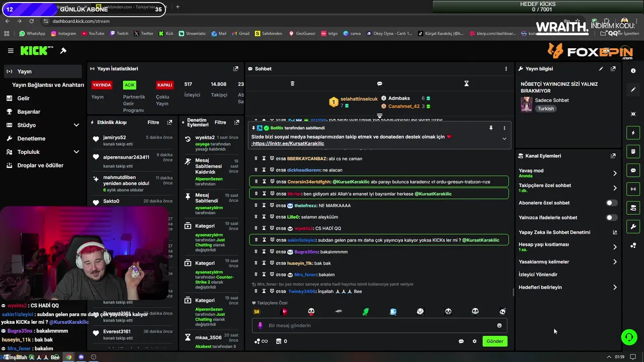Click the ice cube emote in the emote row
Screen dimensions: 644x362
393,312
